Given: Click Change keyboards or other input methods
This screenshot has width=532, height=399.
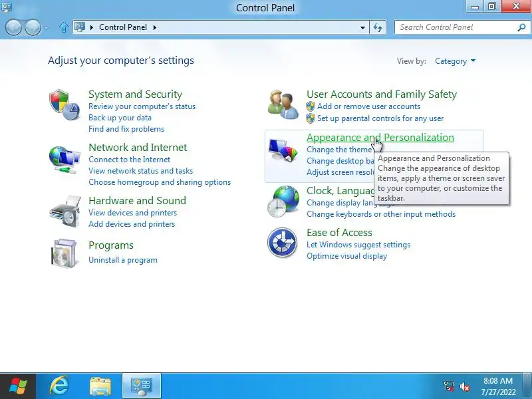Looking at the screenshot, I should [x=381, y=214].
